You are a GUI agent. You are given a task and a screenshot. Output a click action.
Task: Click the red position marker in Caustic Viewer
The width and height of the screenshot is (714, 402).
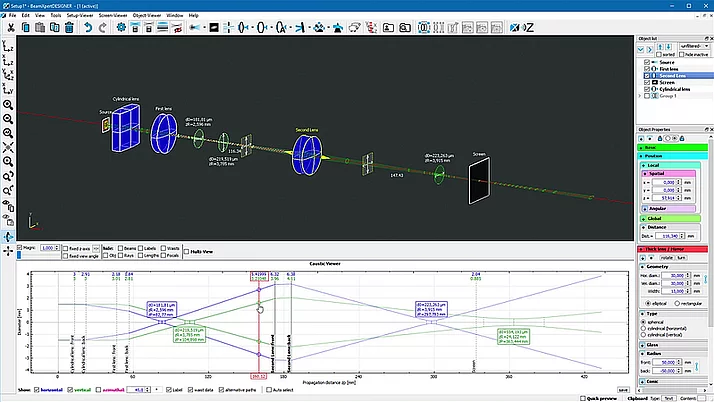[x=259, y=375]
